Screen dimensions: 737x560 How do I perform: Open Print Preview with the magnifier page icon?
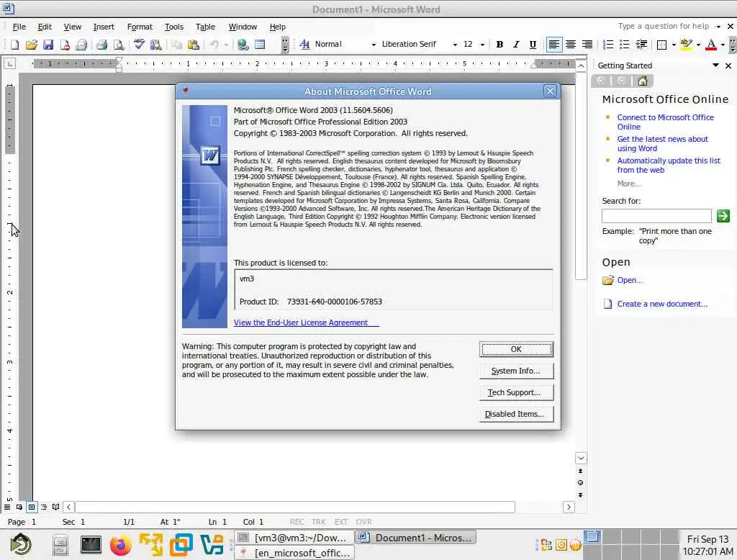point(119,45)
